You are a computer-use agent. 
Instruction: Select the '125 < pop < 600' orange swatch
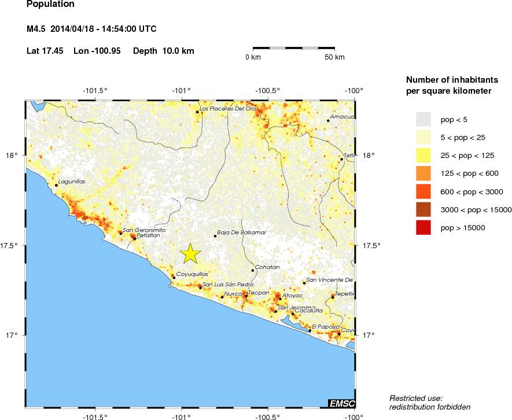tap(423, 173)
